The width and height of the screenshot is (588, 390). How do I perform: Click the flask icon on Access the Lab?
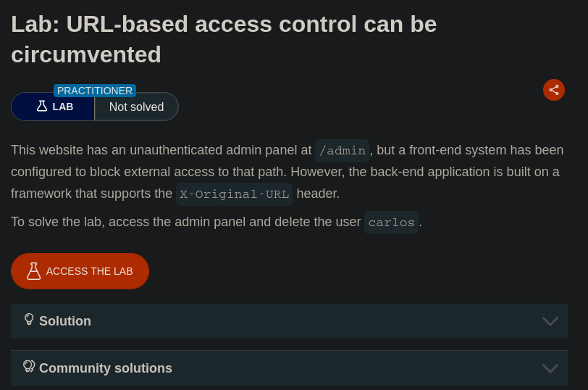pyautogui.click(x=33, y=271)
